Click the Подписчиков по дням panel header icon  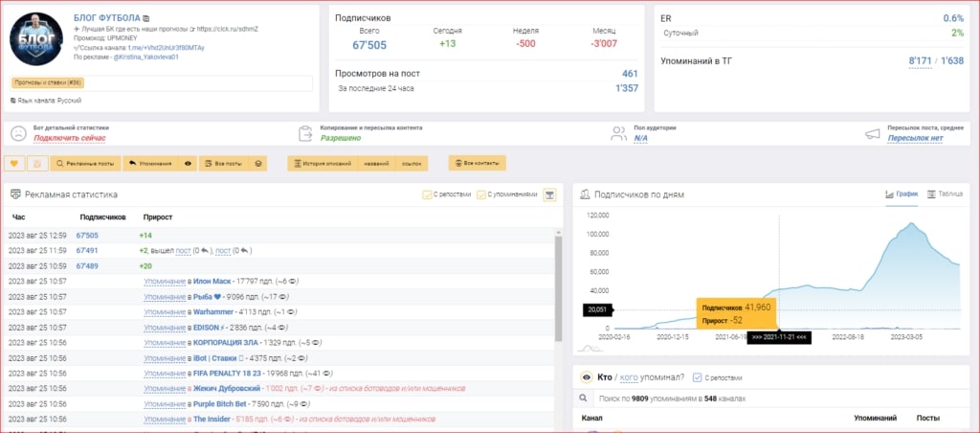[586, 194]
